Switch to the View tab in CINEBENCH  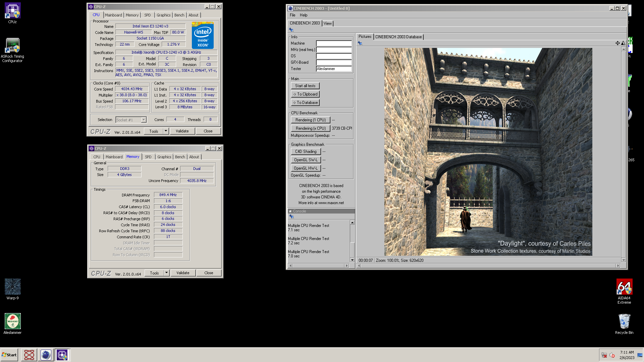(x=327, y=23)
